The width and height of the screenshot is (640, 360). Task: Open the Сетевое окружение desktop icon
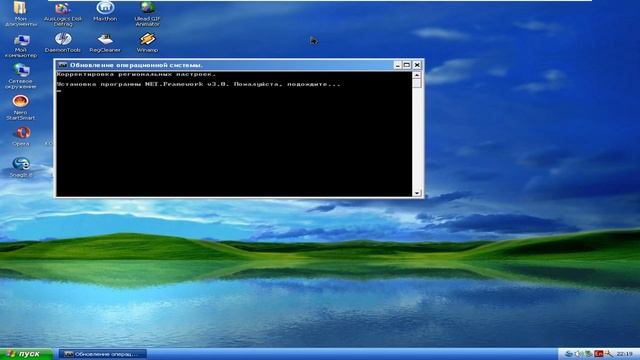point(20,76)
